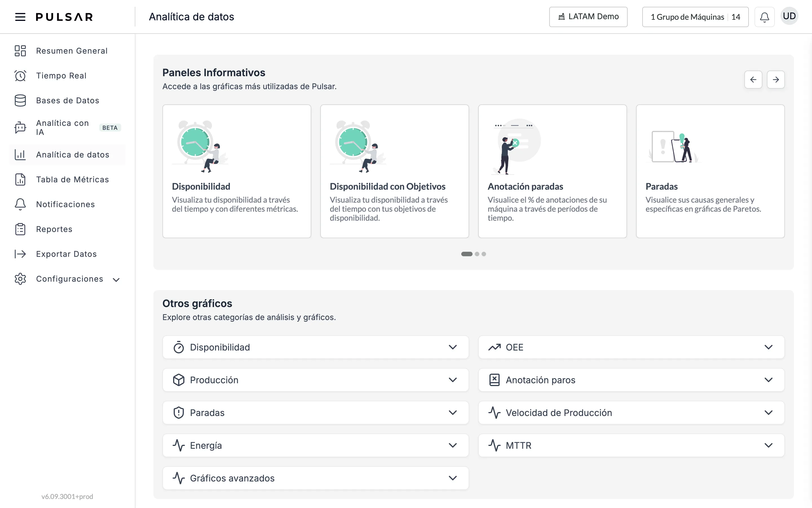Jump to third carousel page dot
Viewport: 812px width, 508px height.
pyautogui.click(x=484, y=254)
